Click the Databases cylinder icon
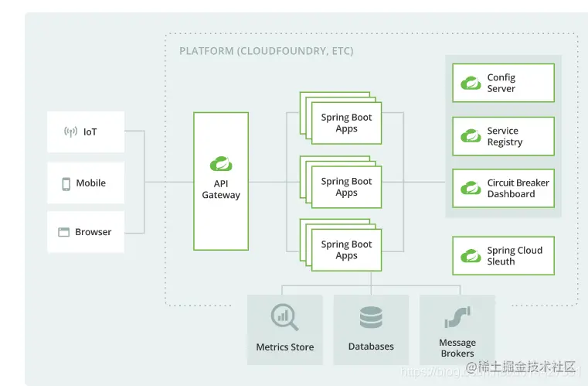588x386 pixels. click(x=371, y=318)
